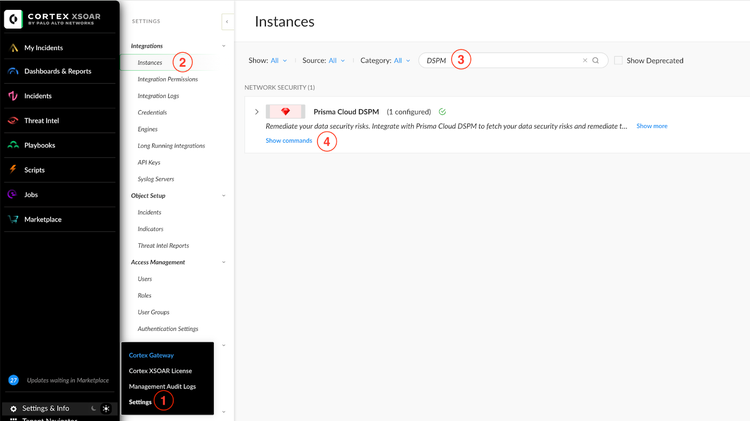Click the Prisma Cloud DSPM logo thumbnail
The height and width of the screenshot is (421, 750).
pyautogui.click(x=286, y=111)
